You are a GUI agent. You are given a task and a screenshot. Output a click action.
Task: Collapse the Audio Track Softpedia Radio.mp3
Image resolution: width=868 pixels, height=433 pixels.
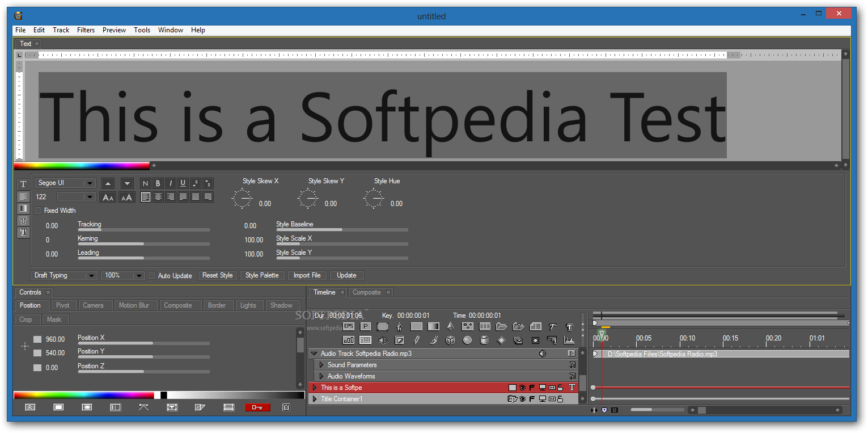(314, 354)
